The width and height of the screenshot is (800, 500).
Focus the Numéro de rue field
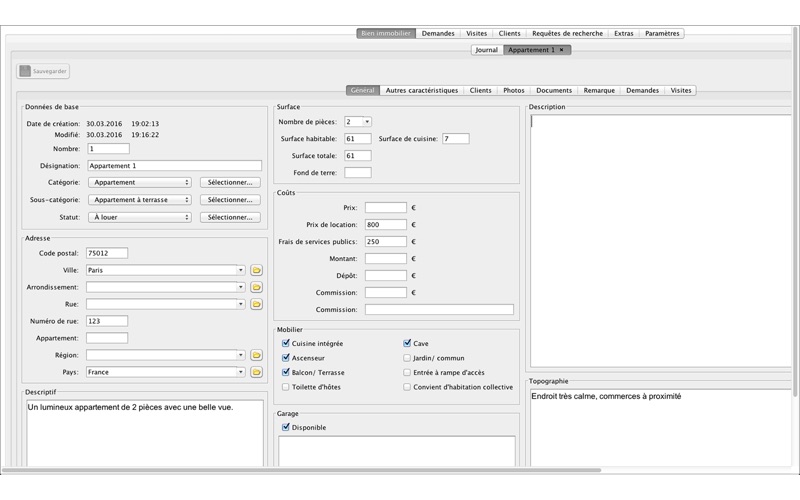click(x=107, y=321)
